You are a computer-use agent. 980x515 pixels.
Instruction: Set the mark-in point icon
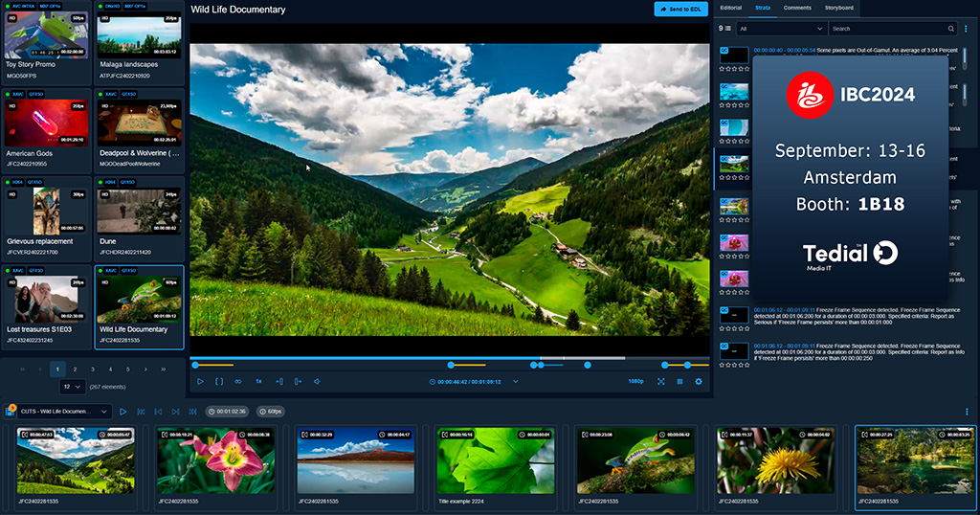click(x=279, y=381)
